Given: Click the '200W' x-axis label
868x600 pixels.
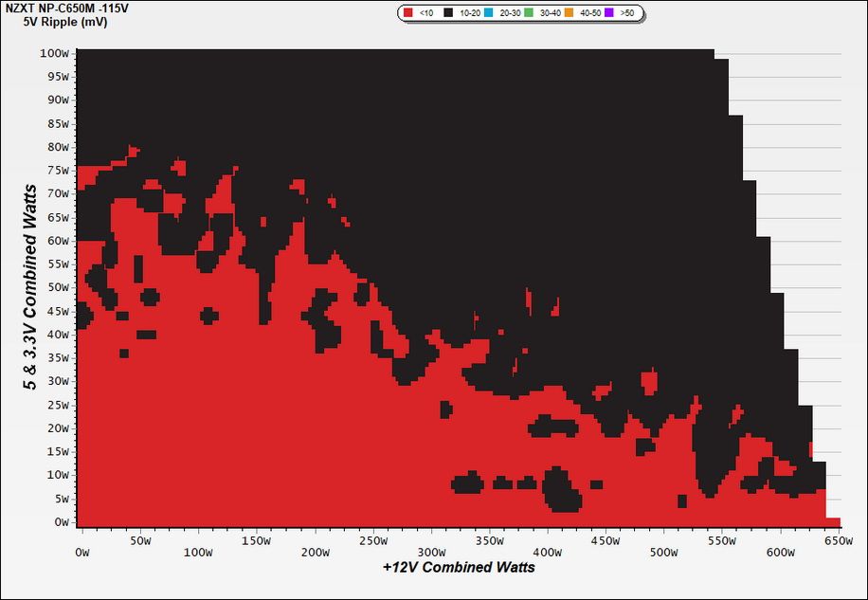Looking at the screenshot, I should click(315, 553).
